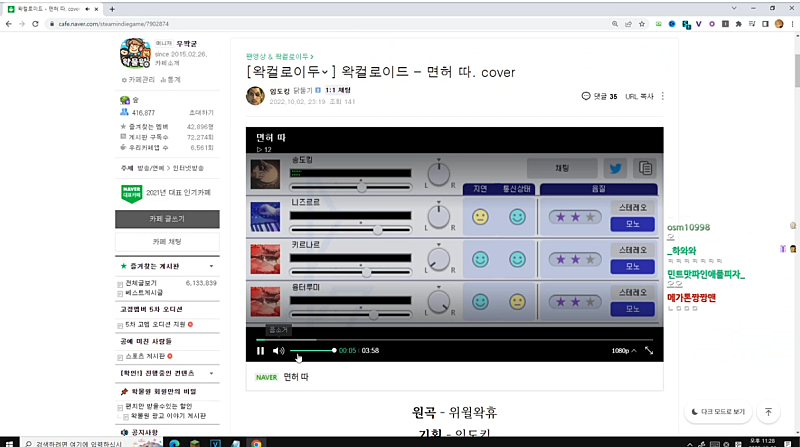The width and height of the screenshot is (800, 447).
Task: Enable dark mode with 다크 모드로 보기
Action: coord(718,412)
